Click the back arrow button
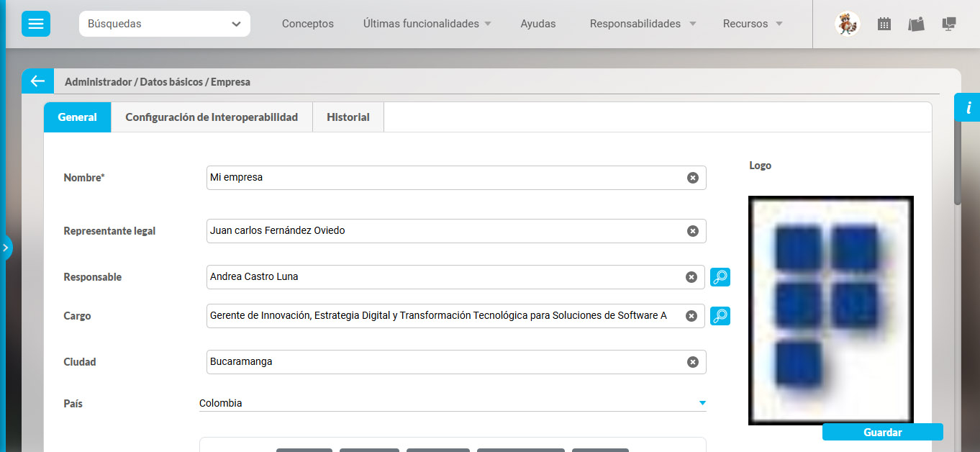This screenshot has height=452, width=980. tap(37, 81)
